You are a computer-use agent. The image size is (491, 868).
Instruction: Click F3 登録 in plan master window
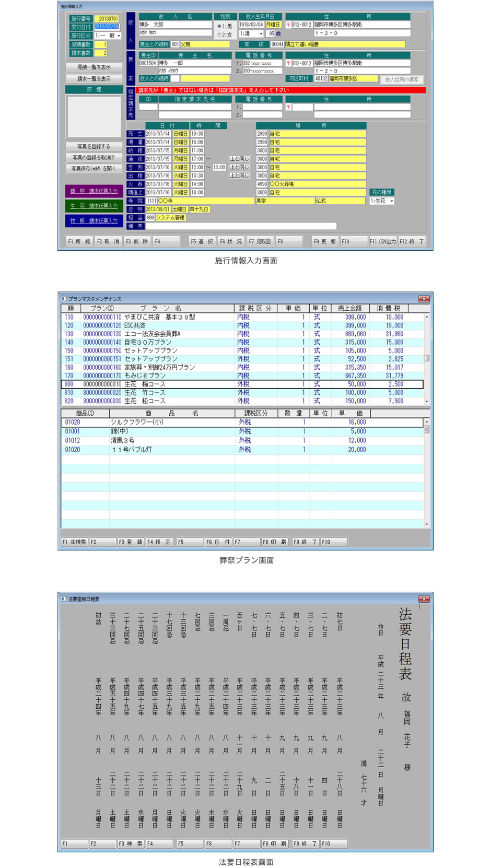click(x=131, y=542)
